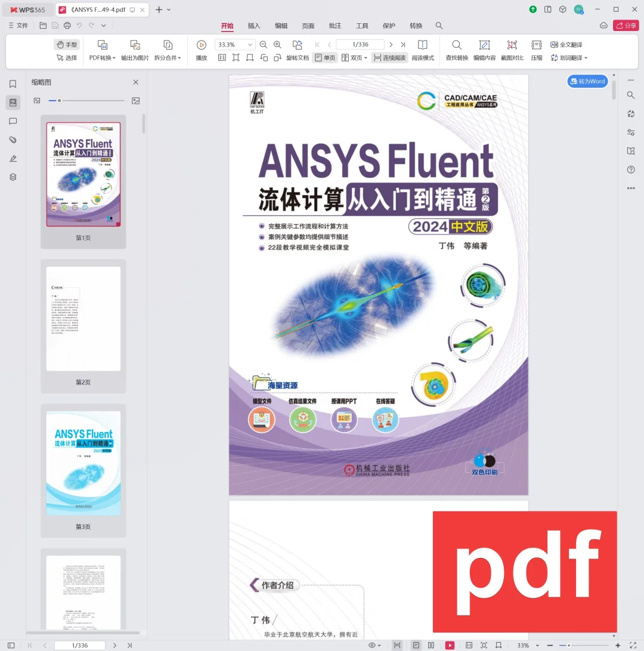Toggle single page (单页) view

click(x=325, y=58)
